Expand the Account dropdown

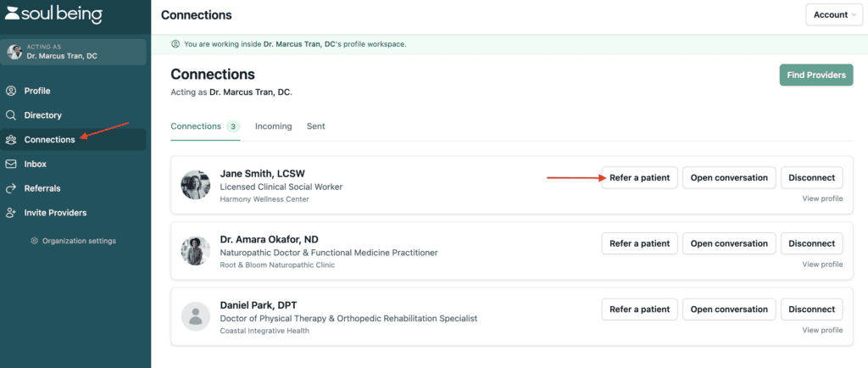(x=834, y=15)
